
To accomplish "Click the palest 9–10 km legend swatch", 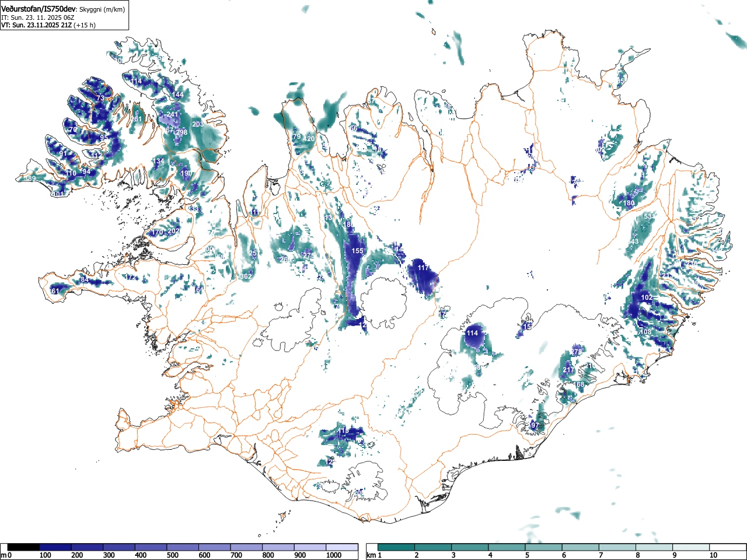I will pos(692,547).
